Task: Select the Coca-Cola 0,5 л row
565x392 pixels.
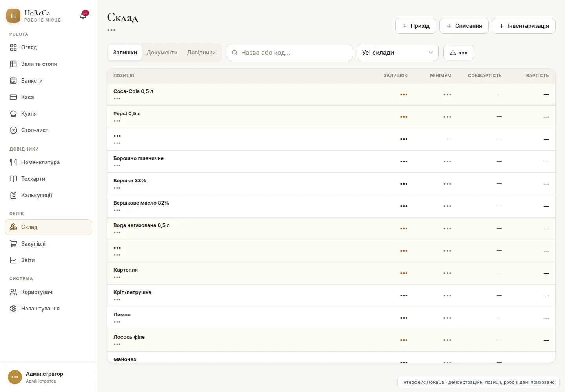Action: 331,94
